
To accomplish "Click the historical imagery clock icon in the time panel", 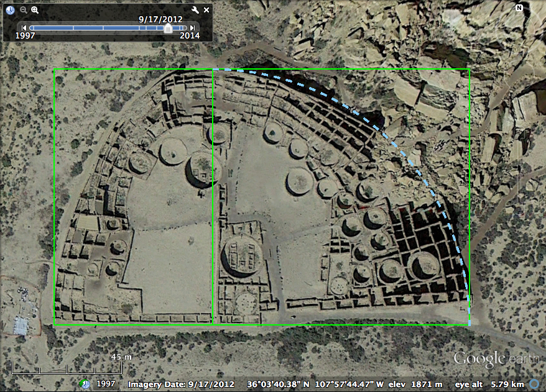I will tap(11, 10).
